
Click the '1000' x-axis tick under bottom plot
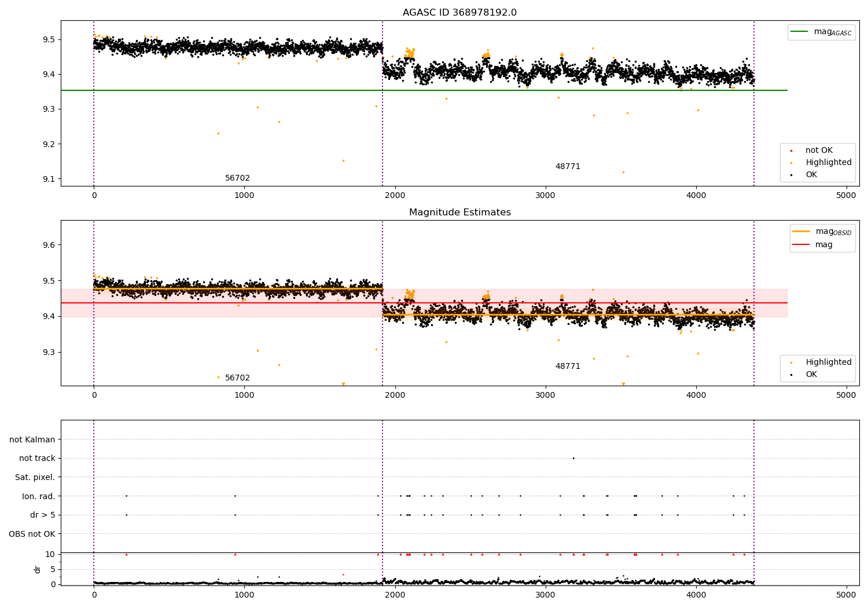coord(244,595)
